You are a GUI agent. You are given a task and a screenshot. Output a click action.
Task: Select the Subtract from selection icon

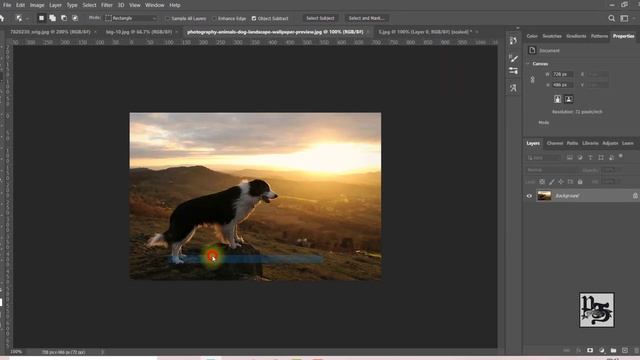pos(64,18)
